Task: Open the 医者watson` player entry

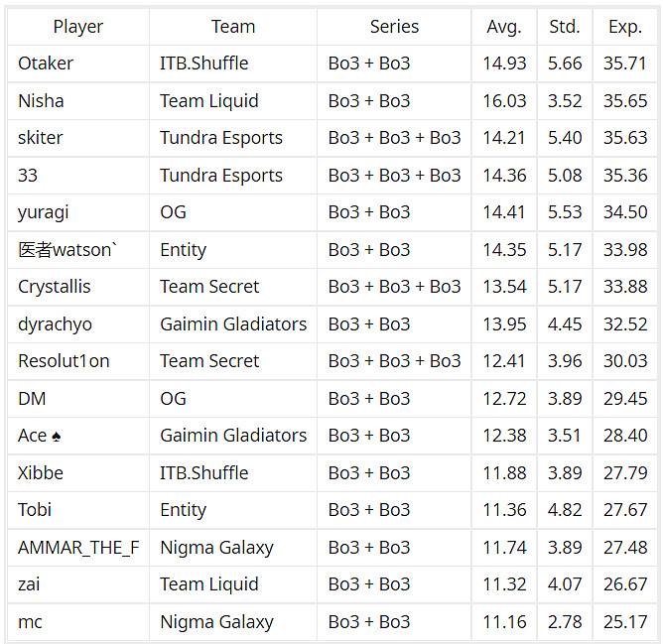Action: pyautogui.click(x=67, y=250)
